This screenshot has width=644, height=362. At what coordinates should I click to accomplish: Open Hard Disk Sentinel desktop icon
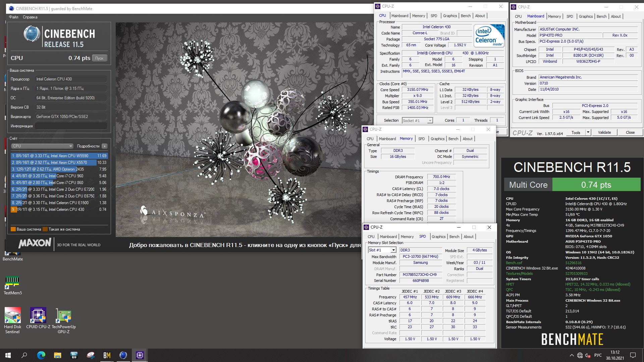(x=12, y=320)
